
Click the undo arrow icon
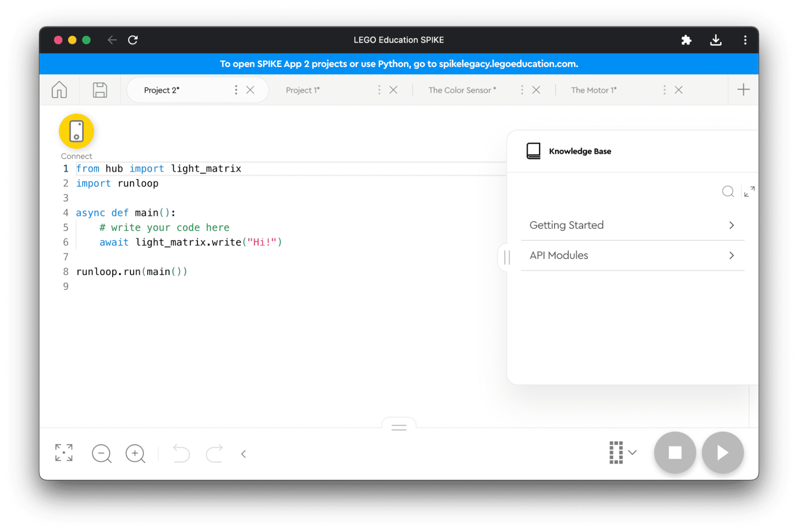pos(181,453)
